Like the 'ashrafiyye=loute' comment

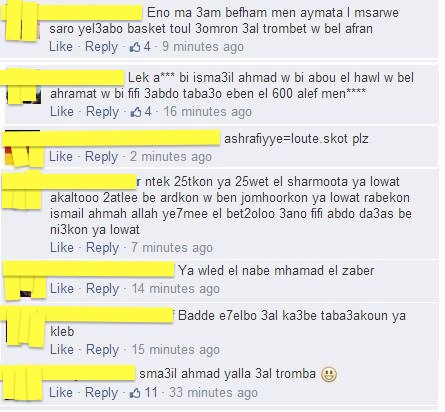click(x=61, y=157)
